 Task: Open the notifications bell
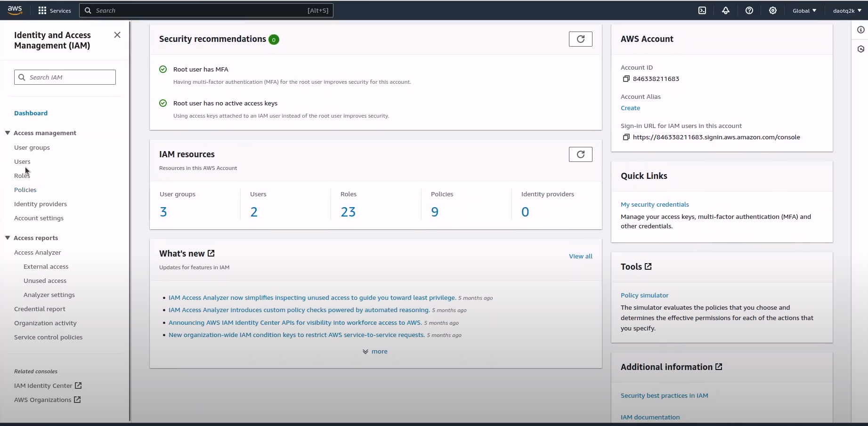tap(726, 10)
